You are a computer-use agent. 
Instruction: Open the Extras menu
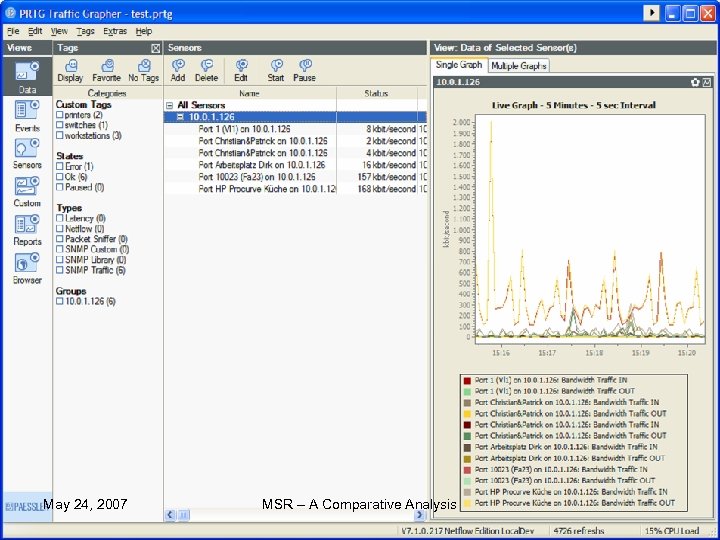pos(115,31)
